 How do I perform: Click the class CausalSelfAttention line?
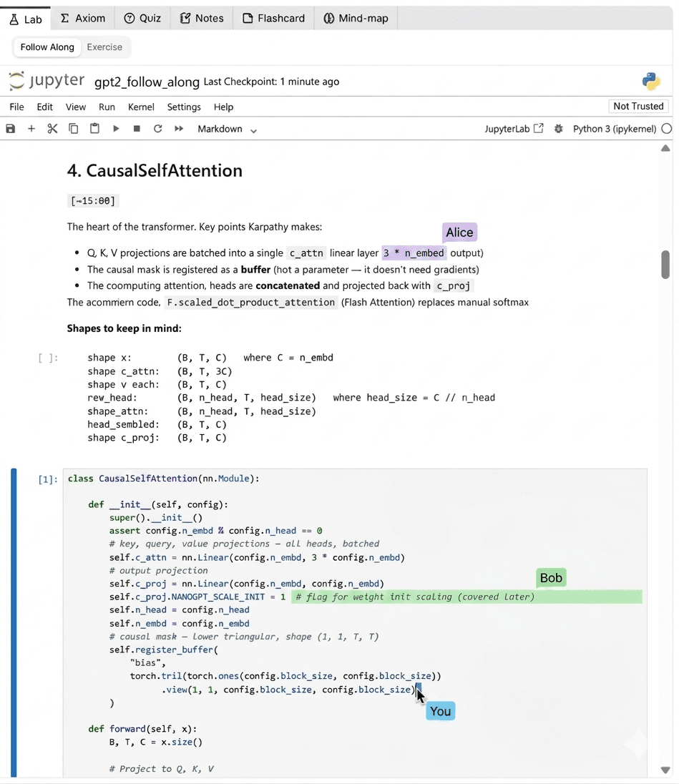[164, 479]
